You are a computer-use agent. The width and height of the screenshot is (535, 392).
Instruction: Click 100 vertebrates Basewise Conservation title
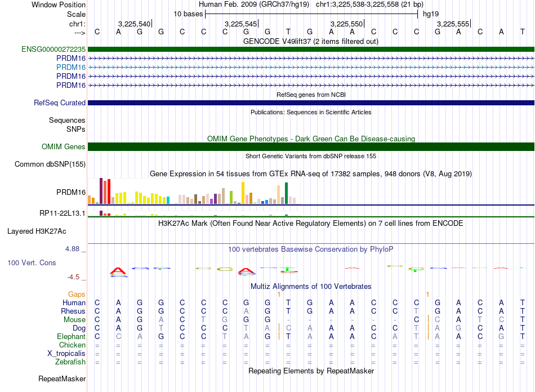(311, 250)
